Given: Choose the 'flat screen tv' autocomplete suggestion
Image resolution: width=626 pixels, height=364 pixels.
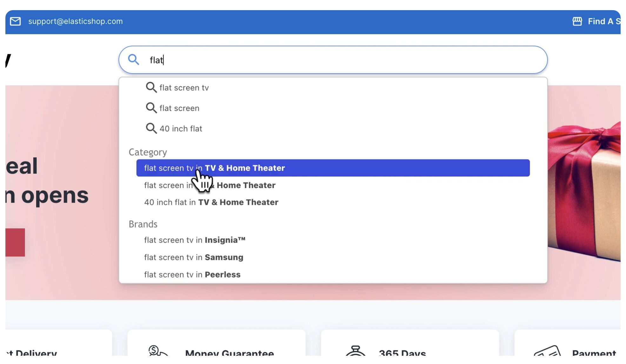Looking at the screenshot, I should coord(184,88).
